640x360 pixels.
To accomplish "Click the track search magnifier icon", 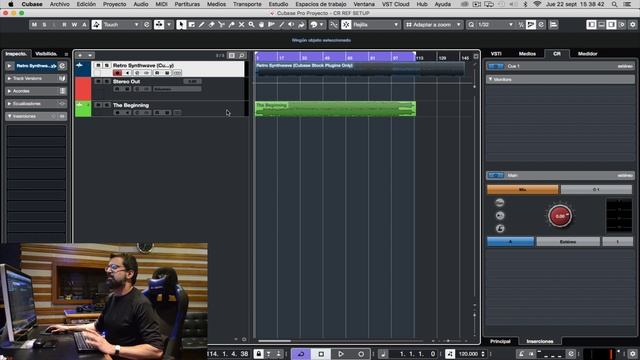I will coord(242,55).
